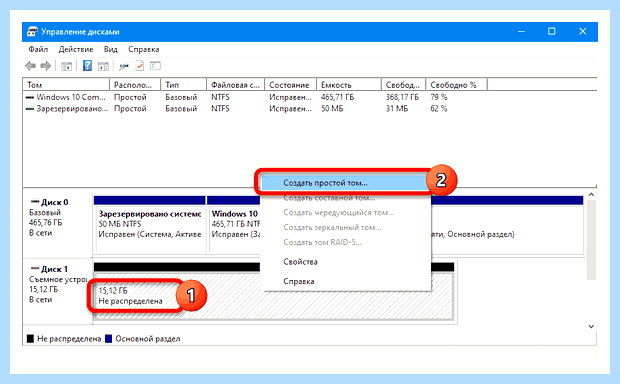Sort by the Файловая с... column header
Screen dimensions: 620x384
(235, 85)
